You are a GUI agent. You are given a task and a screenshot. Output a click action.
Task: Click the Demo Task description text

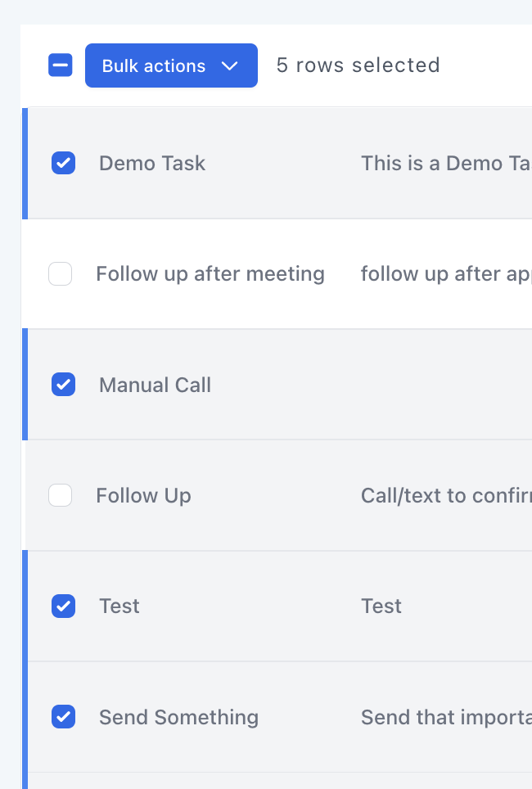coord(446,163)
